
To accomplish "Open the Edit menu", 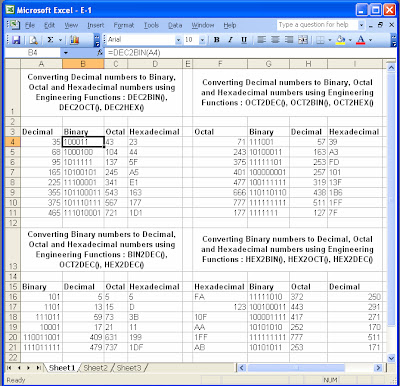I will [x=49, y=25].
